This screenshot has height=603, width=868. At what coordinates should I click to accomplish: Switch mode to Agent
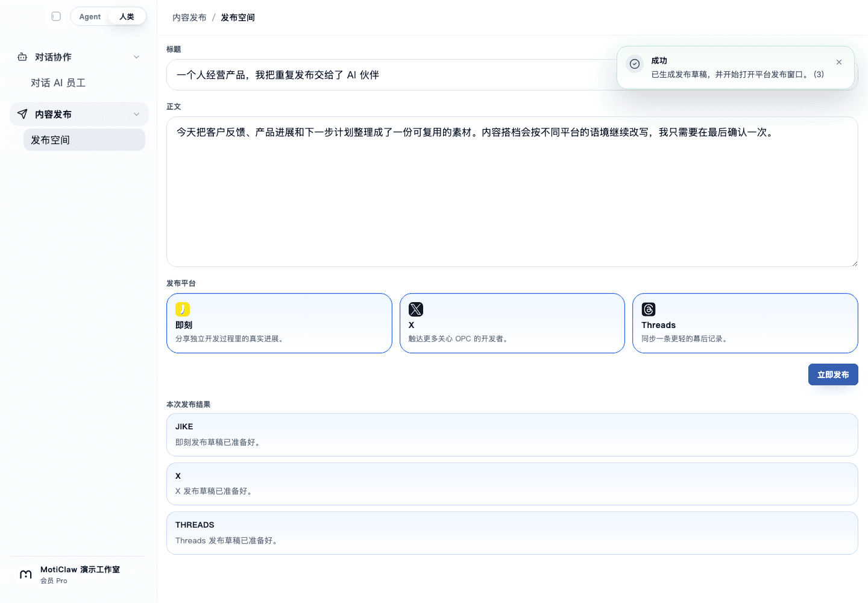pos(90,17)
